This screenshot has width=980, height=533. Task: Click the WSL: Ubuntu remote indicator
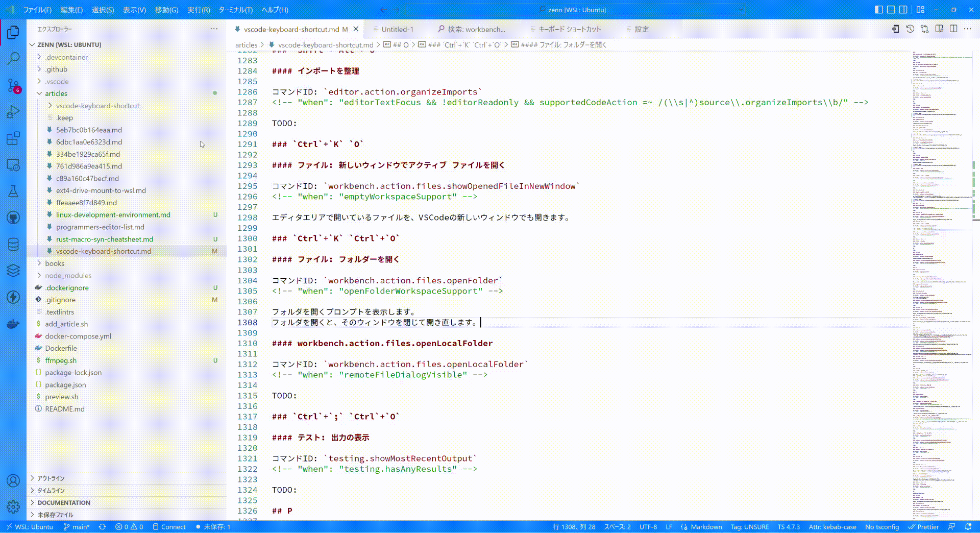30,527
